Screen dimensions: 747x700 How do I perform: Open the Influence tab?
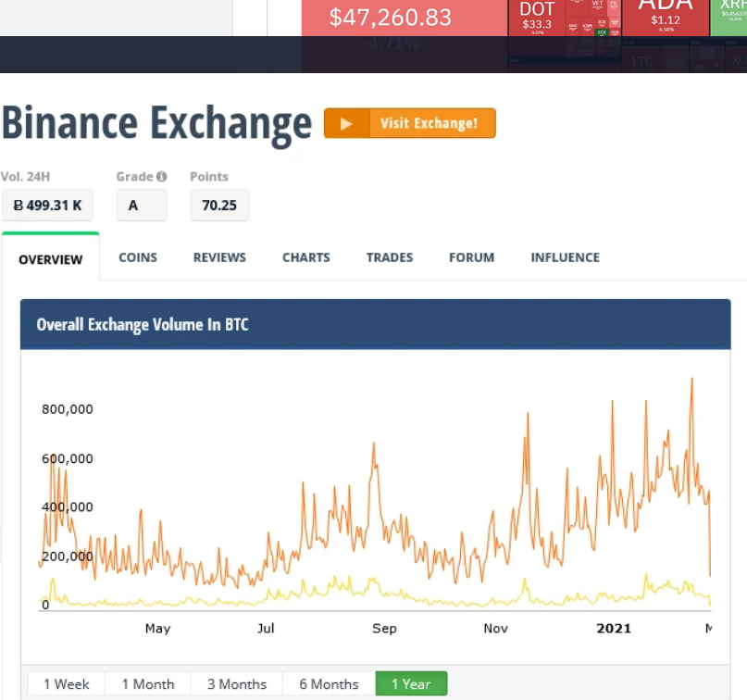(x=566, y=257)
